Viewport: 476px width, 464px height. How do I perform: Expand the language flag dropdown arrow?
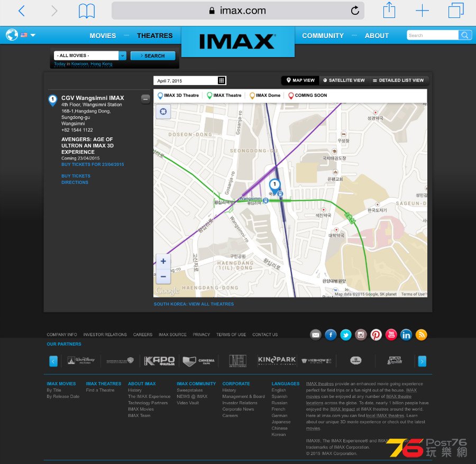[33, 35]
